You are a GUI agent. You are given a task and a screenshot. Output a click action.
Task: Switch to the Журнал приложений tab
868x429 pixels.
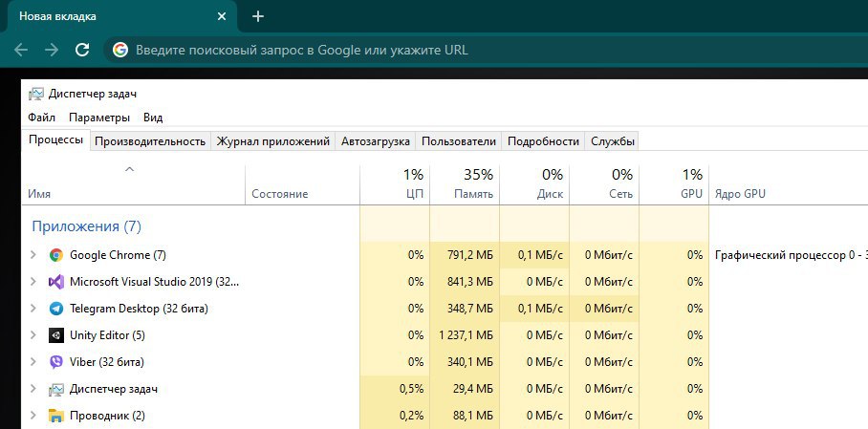pos(272,141)
